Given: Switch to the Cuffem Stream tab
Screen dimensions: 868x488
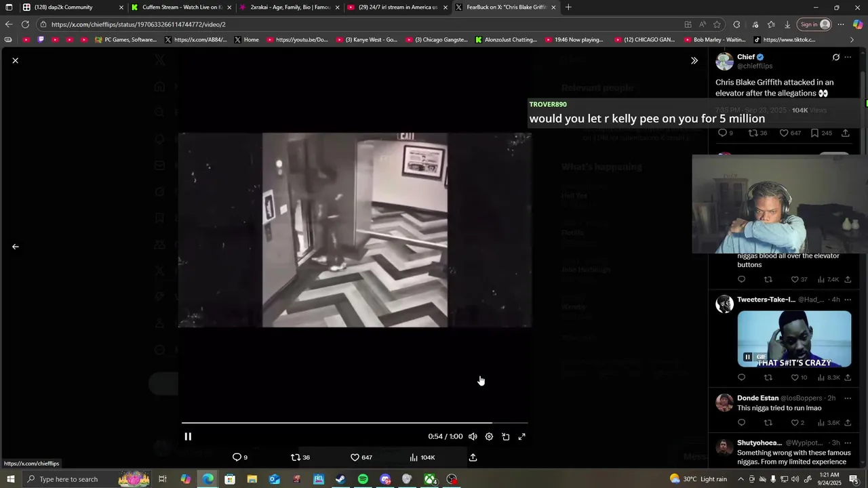Looking at the screenshot, I should tap(180, 7).
